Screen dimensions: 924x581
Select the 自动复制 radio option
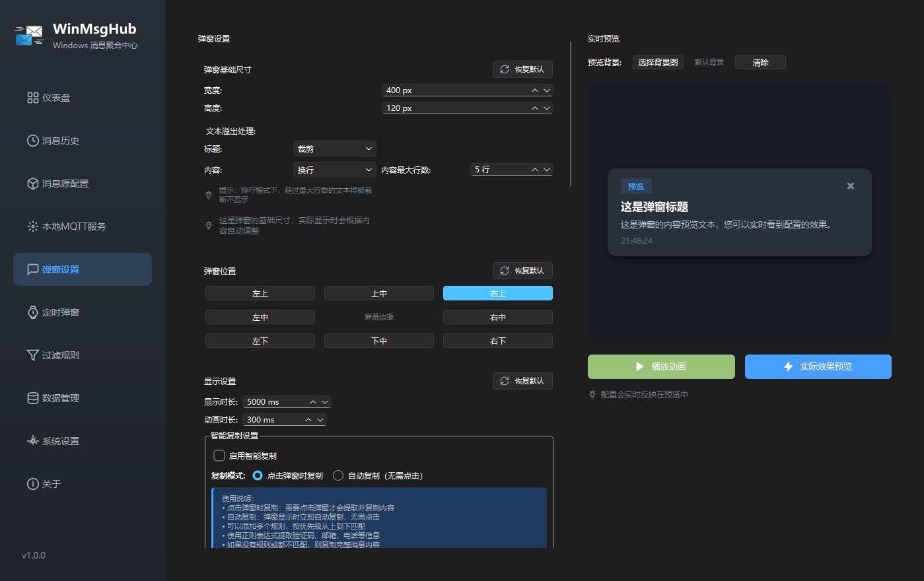338,475
